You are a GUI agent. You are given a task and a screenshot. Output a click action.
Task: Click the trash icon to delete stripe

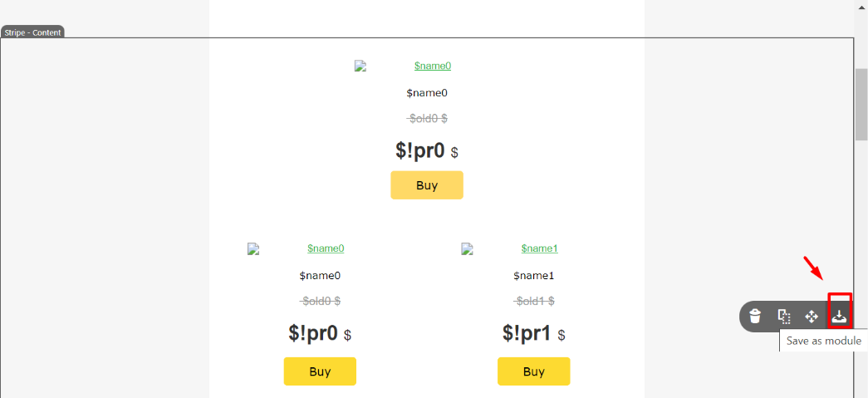coord(755,316)
